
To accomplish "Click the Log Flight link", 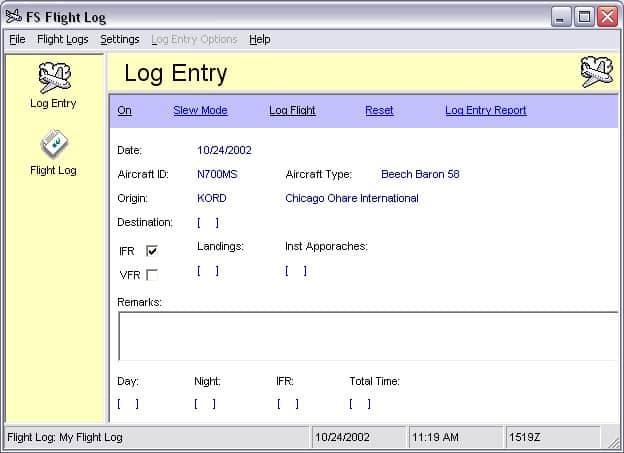I will tap(292, 111).
